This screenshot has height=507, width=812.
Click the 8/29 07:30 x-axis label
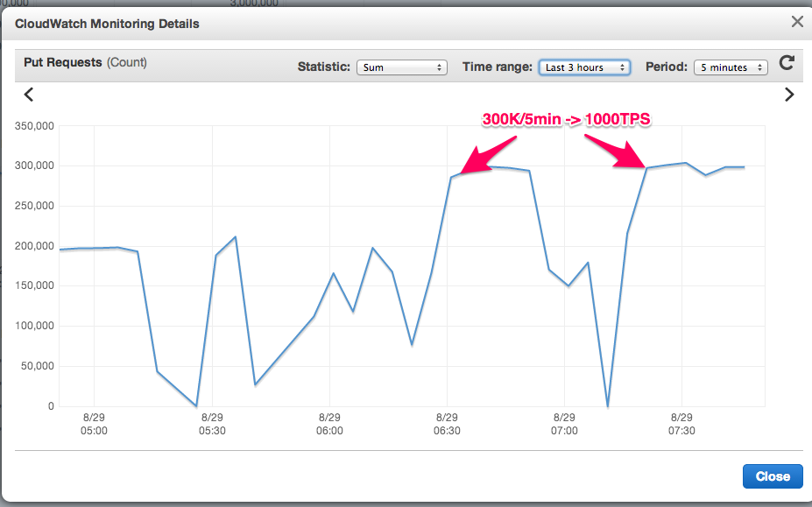(x=681, y=424)
